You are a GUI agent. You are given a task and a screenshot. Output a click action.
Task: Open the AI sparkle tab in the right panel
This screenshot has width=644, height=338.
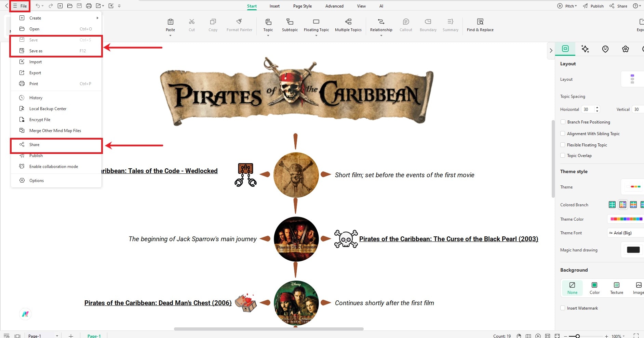585,49
